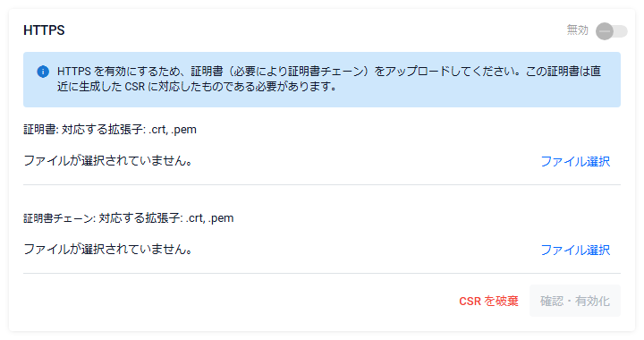644x340 pixels.
Task: Click the blue info icon in the banner
Action: click(x=43, y=72)
